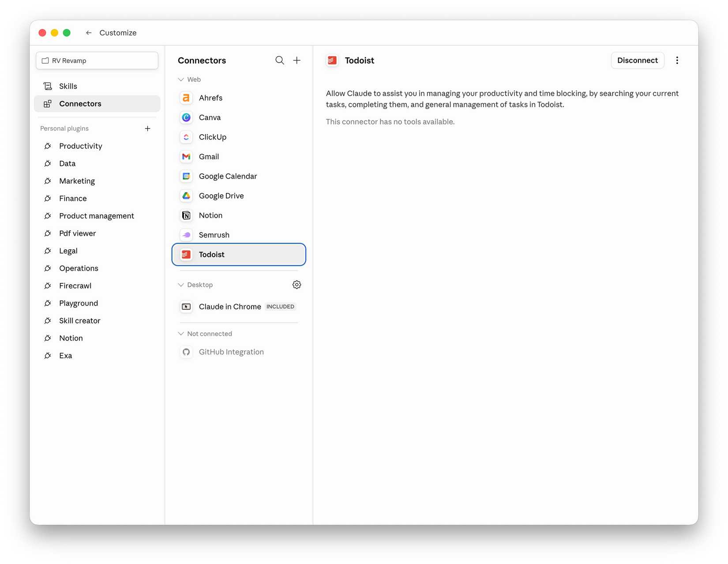Open the Data plugin
The height and width of the screenshot is (564, 728).
click(x=97, y=164)
